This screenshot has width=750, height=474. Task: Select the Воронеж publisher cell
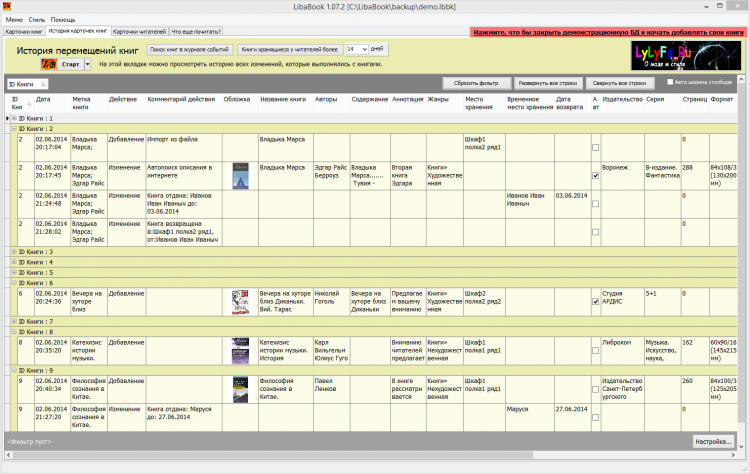pyautogui.click(x=623, y=176)
